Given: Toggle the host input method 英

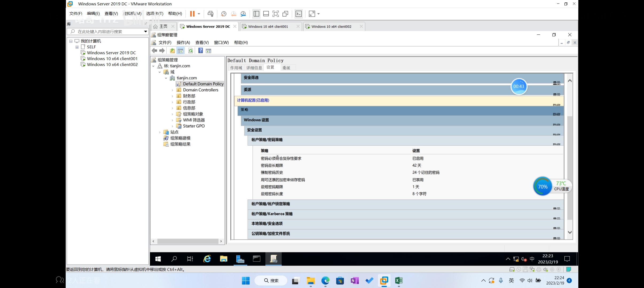Looking at the screenshot, I should pos(511,281).
